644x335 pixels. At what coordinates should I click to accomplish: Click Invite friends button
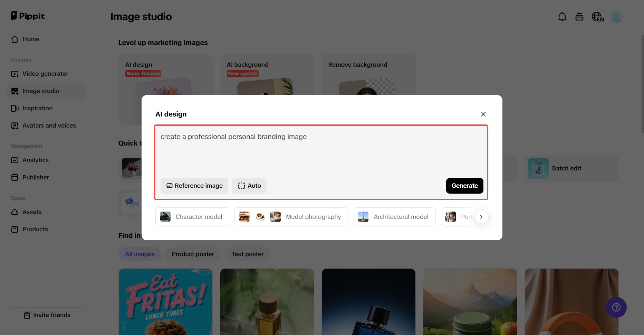(x=47, y=315)
